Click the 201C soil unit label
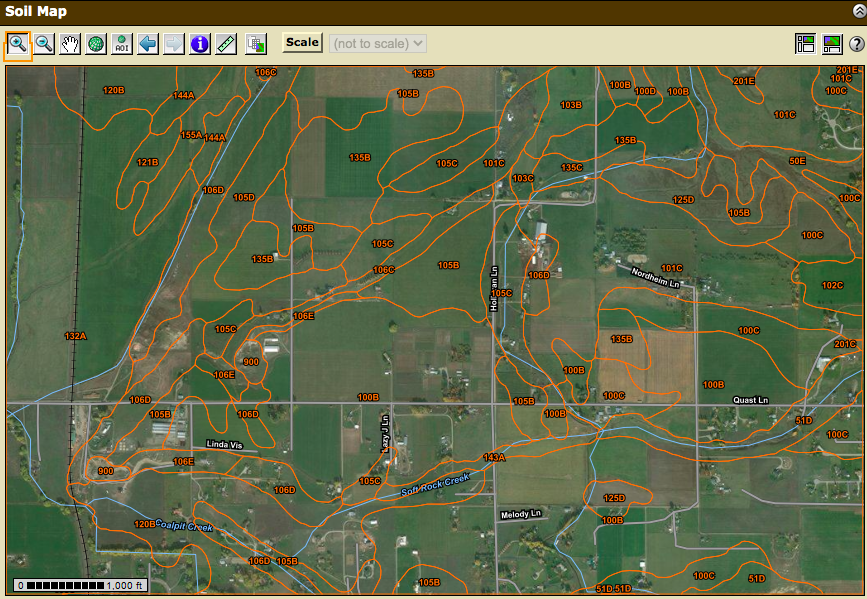867x599 pixels. [x=845, y=343]
